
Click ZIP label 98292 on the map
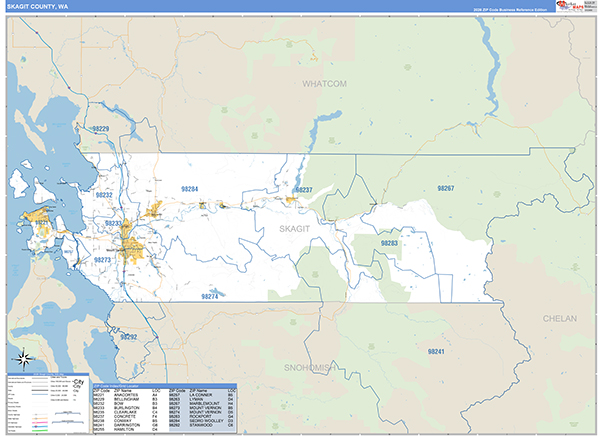(129, 337)
